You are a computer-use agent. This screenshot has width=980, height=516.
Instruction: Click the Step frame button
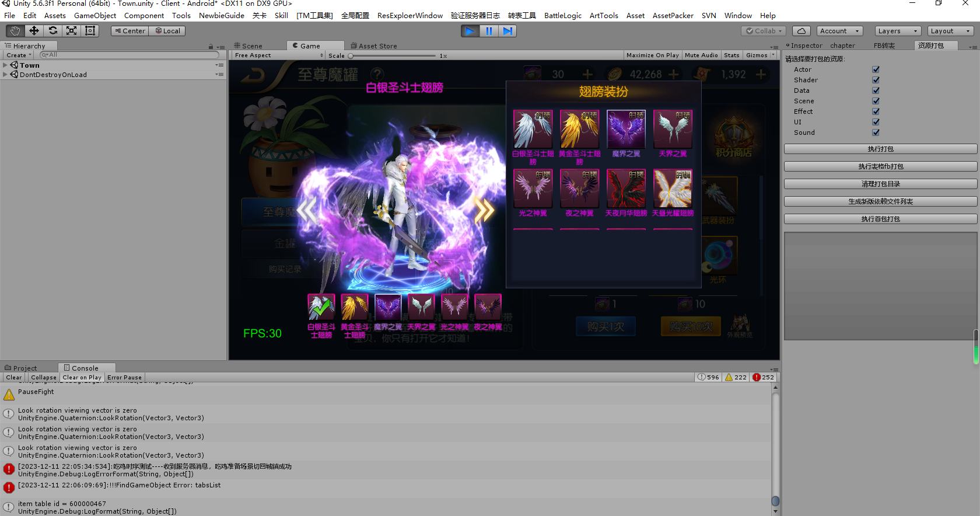tap(508, 31)
